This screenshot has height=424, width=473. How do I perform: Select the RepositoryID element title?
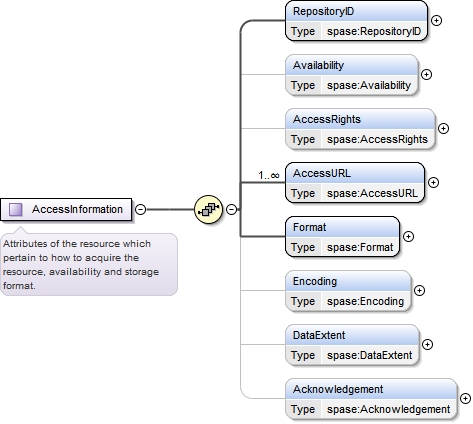[x=323, y=11]
